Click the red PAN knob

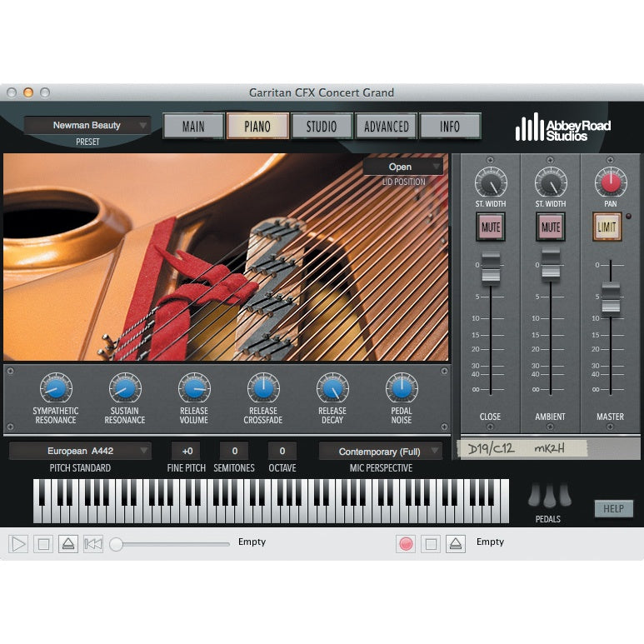pyautogui.click(x=611, y=182)
